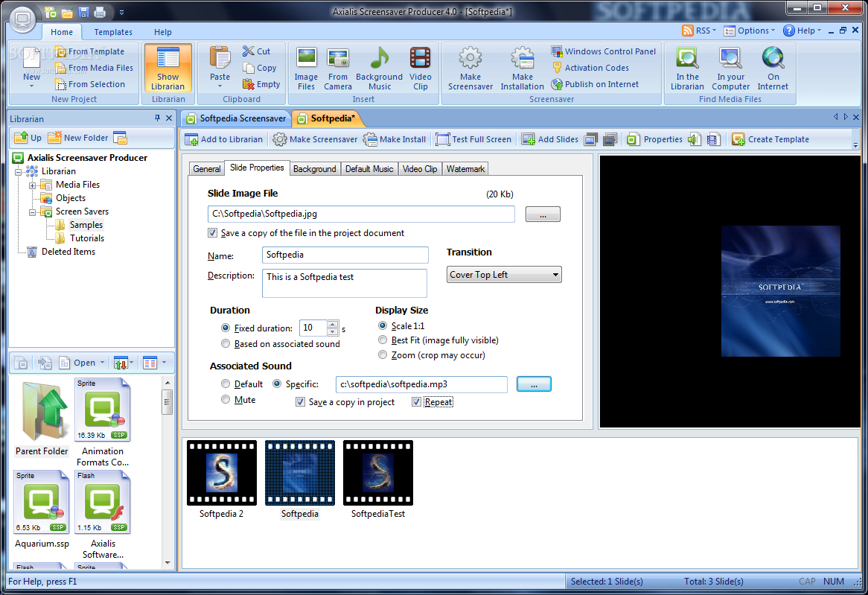Click the Make Screensaver gear icon in ribbon

[470, 57]
